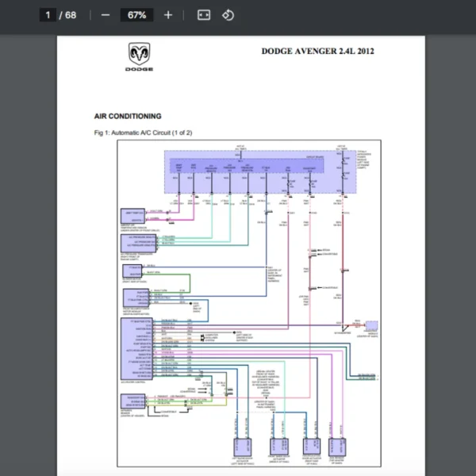Image resolution: width=476 pixels, height=476 pixels.
Task: Click the AIR CONDITIONING heading
Action: coord(128,116)
